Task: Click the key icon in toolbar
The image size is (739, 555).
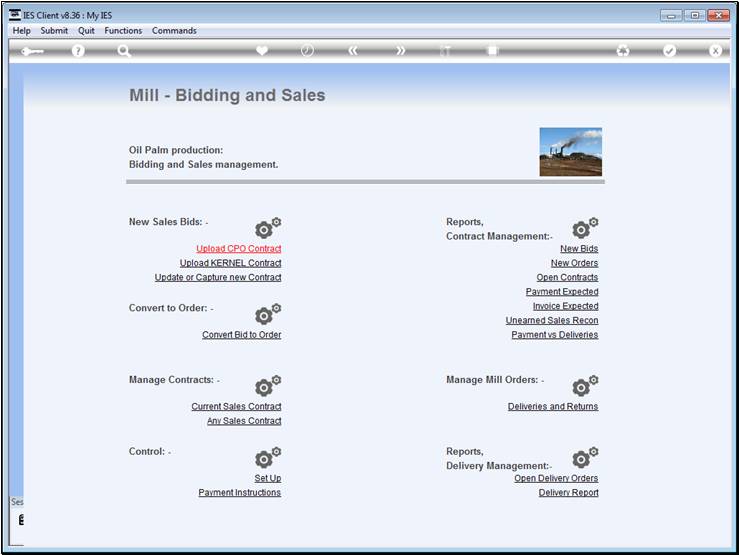Action: (x=33, y=51)
